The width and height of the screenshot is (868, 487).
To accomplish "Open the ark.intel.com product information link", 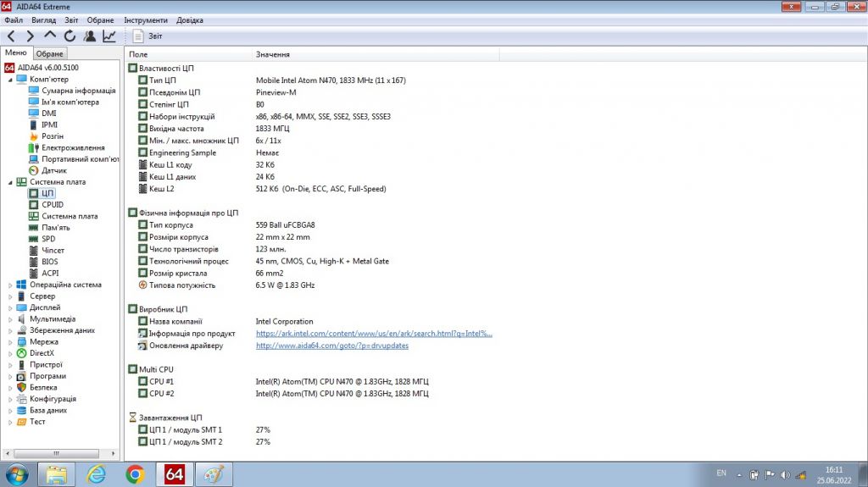I will [x=374, y=334].
